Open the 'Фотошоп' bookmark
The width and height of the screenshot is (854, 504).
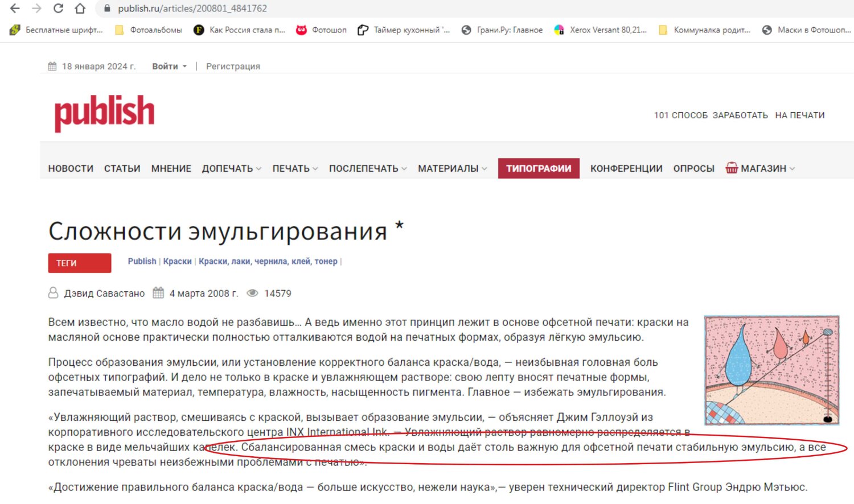pyautogui.click(x=321, y=30)
